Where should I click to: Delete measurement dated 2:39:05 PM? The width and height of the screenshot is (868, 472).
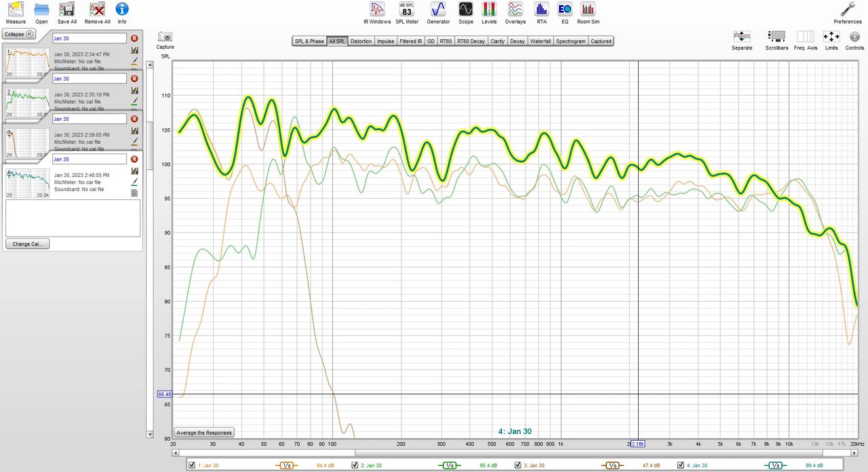134,119
